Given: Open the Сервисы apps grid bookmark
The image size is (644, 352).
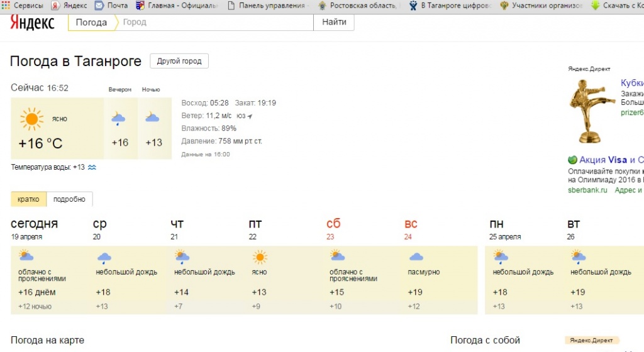Looking at the screenshot, I should 23,5.
